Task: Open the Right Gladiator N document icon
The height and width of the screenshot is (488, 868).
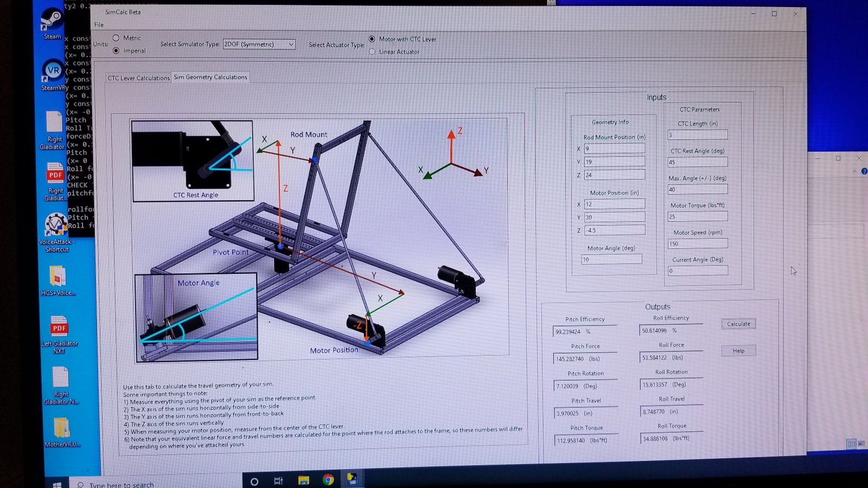Action: click(x=61, y=386)
